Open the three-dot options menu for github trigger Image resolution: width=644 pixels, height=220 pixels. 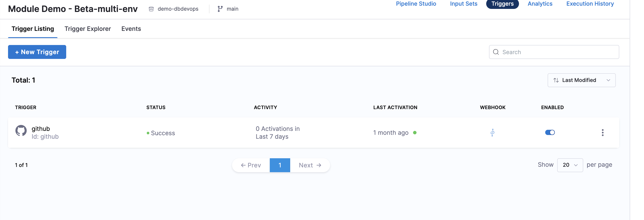603,133
